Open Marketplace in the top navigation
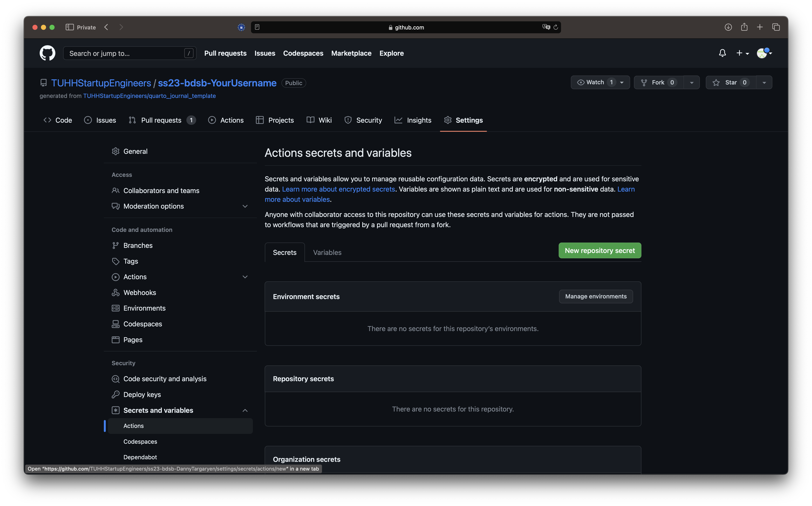The width and height of the screenshot is (812, 506). [351, 53]
